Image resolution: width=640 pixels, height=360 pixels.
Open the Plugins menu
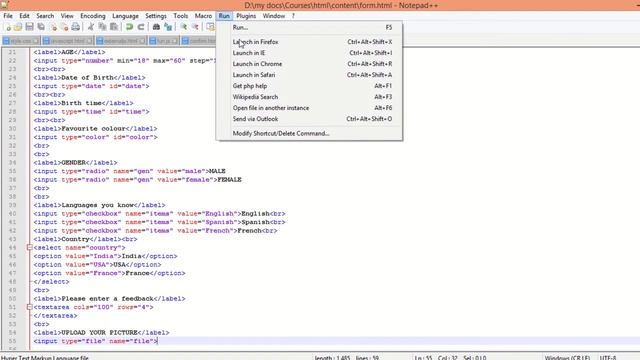point(246,16)
